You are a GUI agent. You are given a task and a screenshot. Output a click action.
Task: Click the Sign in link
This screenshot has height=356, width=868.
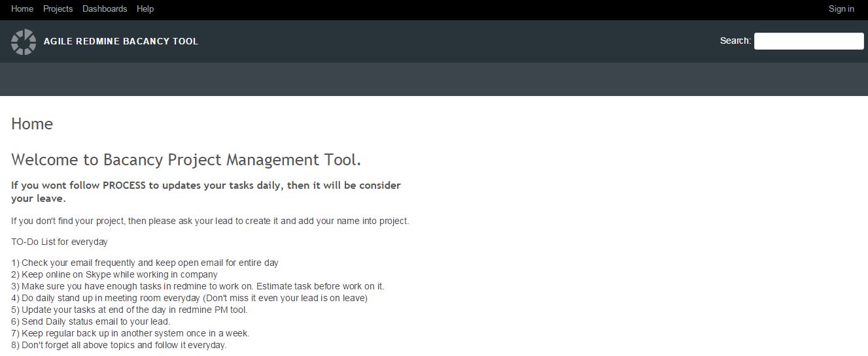pyautogui.click(x=841, y=8)
